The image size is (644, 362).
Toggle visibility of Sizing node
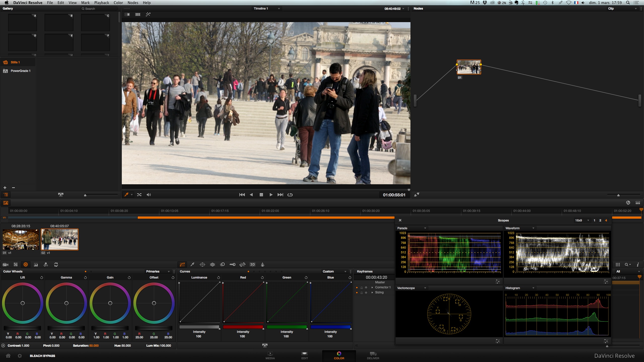tap(357, 293)
